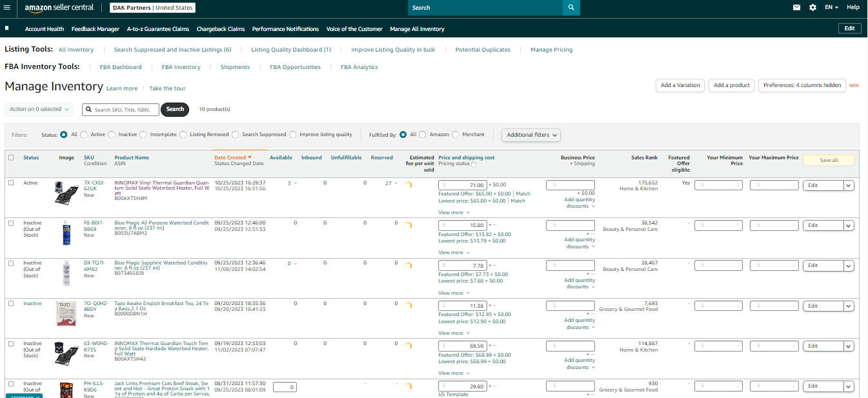Open Edit dropdown arrow for Tazo tea row
The image size is (868, 398).
(849, 306)
